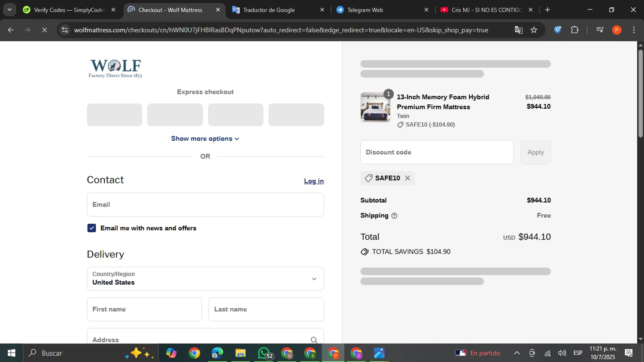Click the browser address bar URL
This screenshot has width=644, height=362.
[281, 30]
